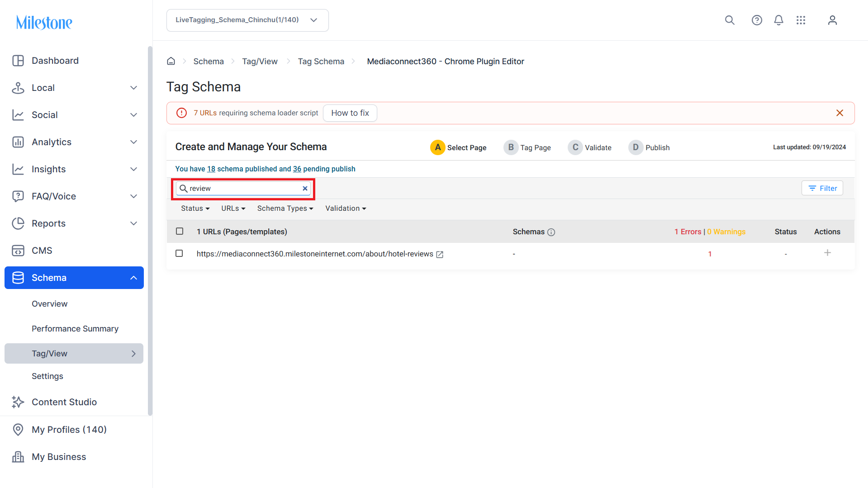Click the Dashboard sidebar icon
This screenshot has height=488, width=868.
pos(18,61)
